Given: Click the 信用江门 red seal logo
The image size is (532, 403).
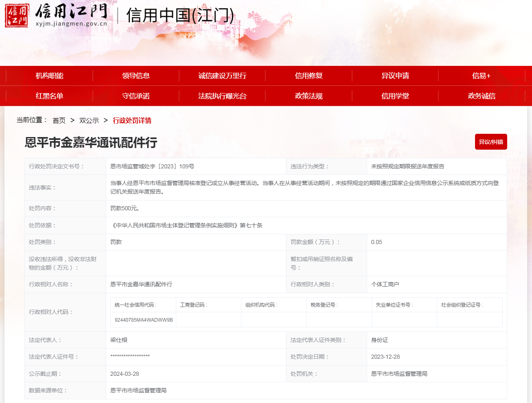Looking at the screenshot, I should coord(17,15).
